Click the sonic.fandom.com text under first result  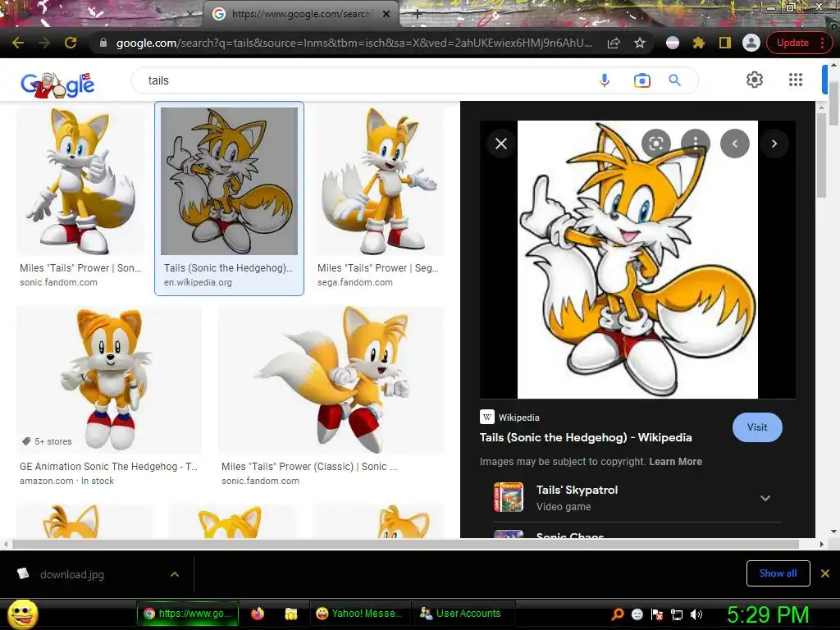[58, 282]
